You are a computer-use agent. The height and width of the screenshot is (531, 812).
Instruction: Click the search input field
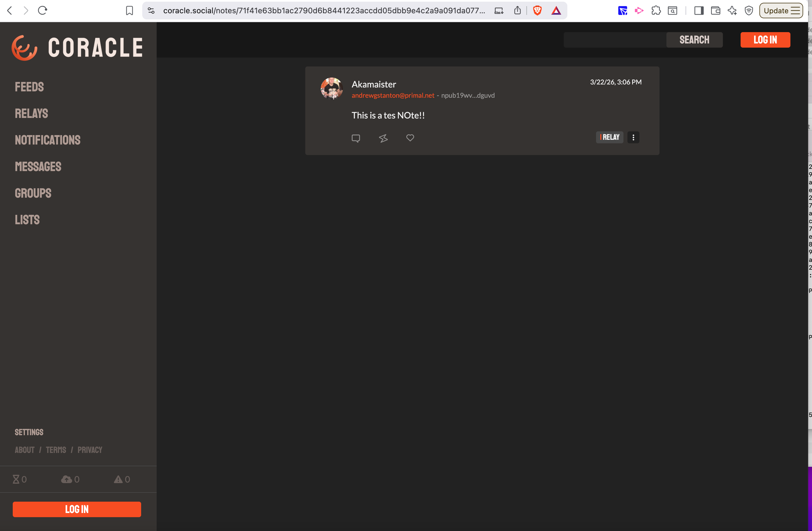pos(615,40)
